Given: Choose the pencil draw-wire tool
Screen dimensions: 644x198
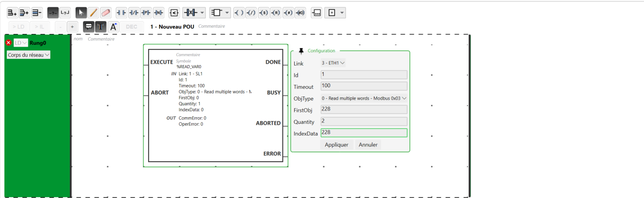Looking at the screenshot, I should [93, 13].
